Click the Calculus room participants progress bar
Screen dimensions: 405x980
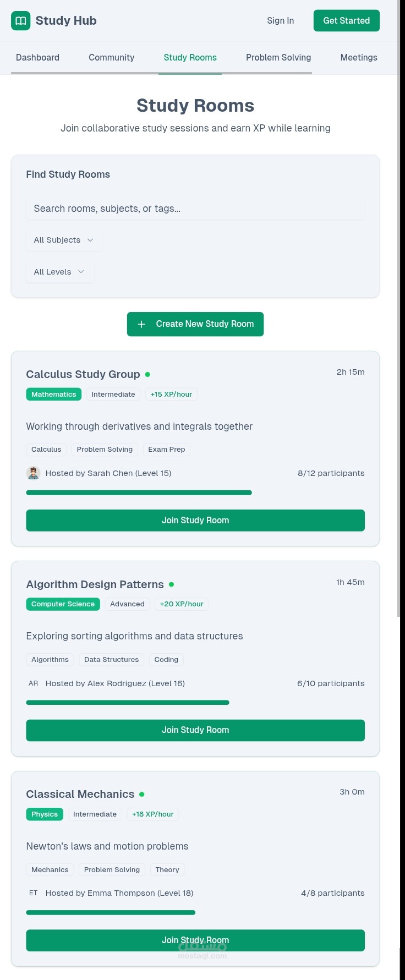(139, 493)
